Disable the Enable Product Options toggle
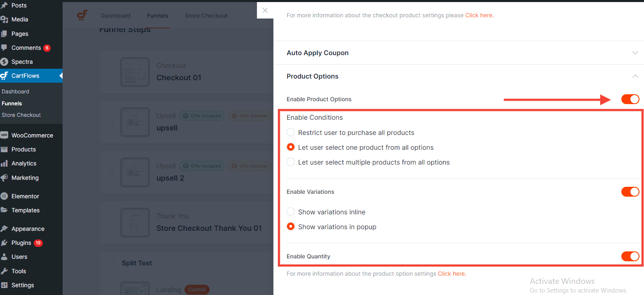This screenshot has height=295, width=644. (630, 99)
